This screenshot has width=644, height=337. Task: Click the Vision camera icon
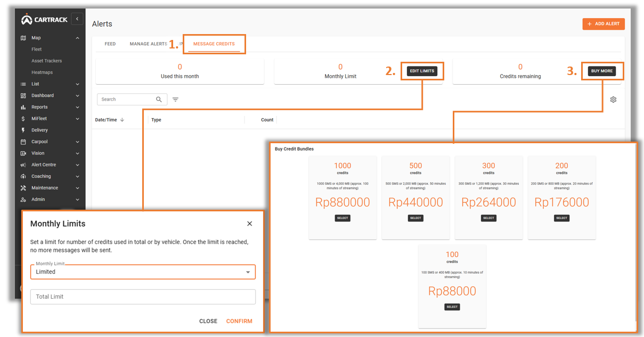pos(23,153)
